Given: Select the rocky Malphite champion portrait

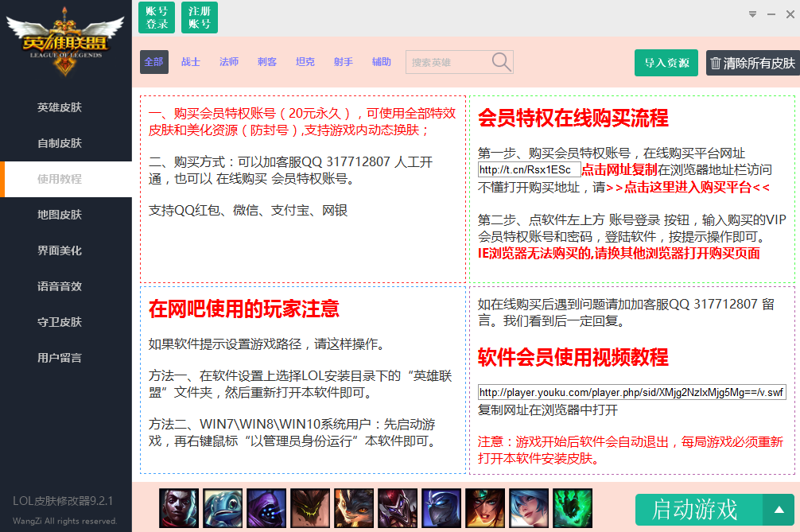Looking at the screenshot, I should [x=310, y=508].
